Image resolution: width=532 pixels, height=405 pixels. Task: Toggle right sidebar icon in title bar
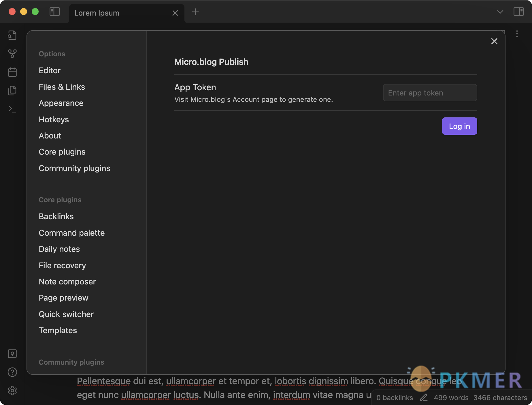click(x=518, y=12)
